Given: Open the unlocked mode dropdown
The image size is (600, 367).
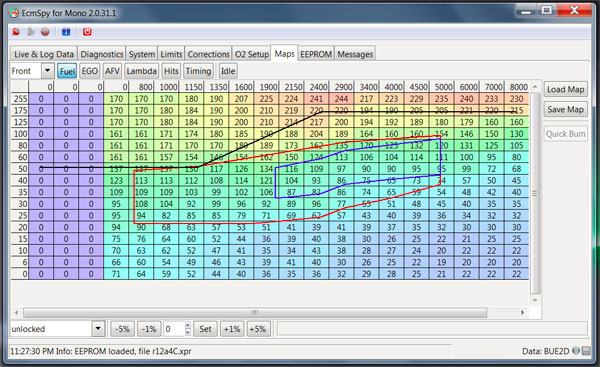Looking at the screenshot, I should [x=98, y=329].
